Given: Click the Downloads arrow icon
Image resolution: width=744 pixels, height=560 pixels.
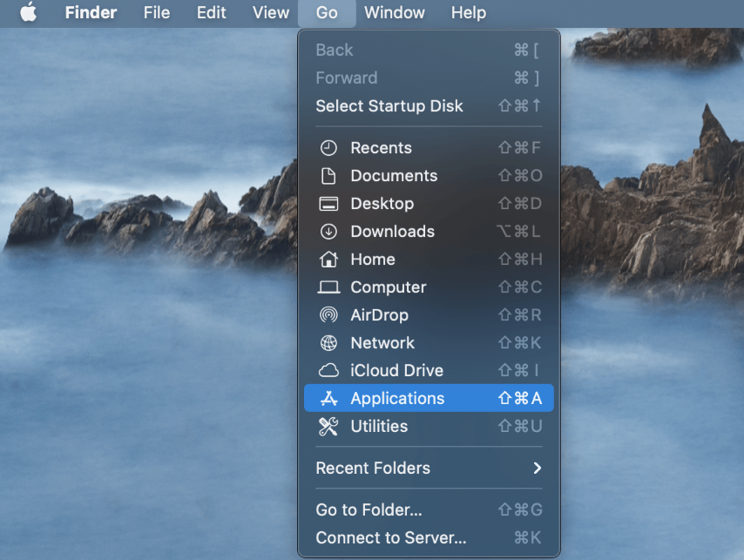Looking at the screenshot, I should click(328, 232).
